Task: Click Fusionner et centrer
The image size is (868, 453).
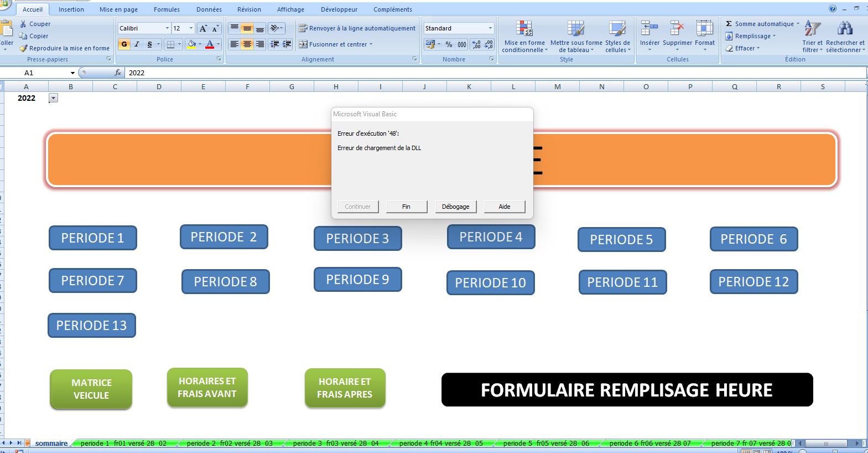Action: pyautogui.click(x=334, y=44)
